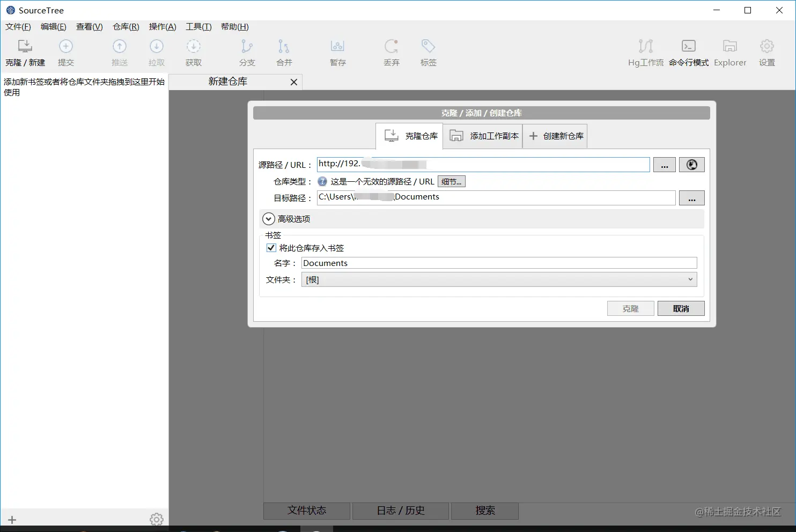
Task: Switch to the 添加工作副本 tab
Action: (482, 136)
